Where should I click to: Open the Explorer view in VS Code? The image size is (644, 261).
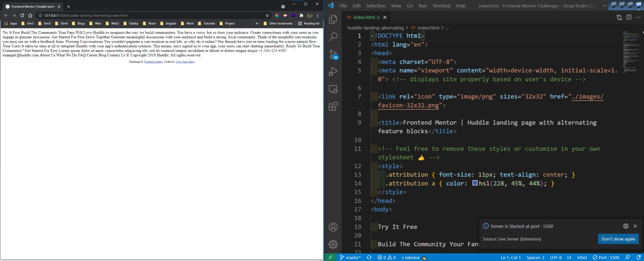[x=333, y=19]
